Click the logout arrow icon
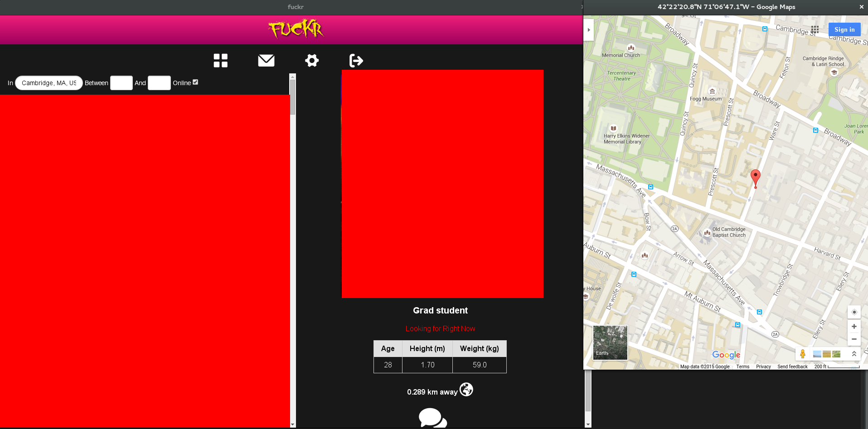This screenshot has width=868, height=429. coord(356,60)
